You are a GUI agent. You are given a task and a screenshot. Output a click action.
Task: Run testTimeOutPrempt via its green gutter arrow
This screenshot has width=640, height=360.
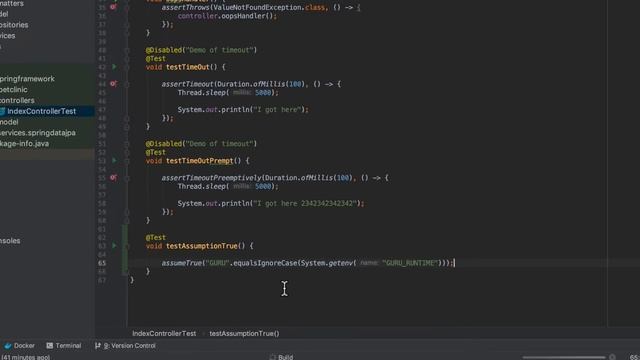click(114, 160)
